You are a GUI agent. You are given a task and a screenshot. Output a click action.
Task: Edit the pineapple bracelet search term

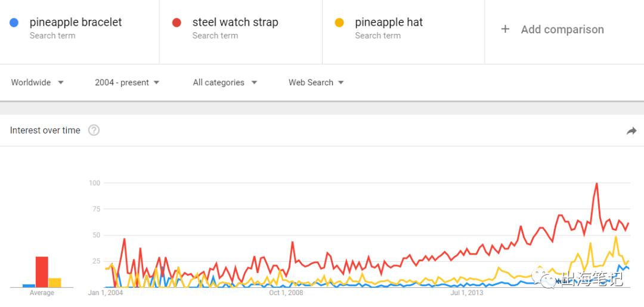tap(76, 23)
